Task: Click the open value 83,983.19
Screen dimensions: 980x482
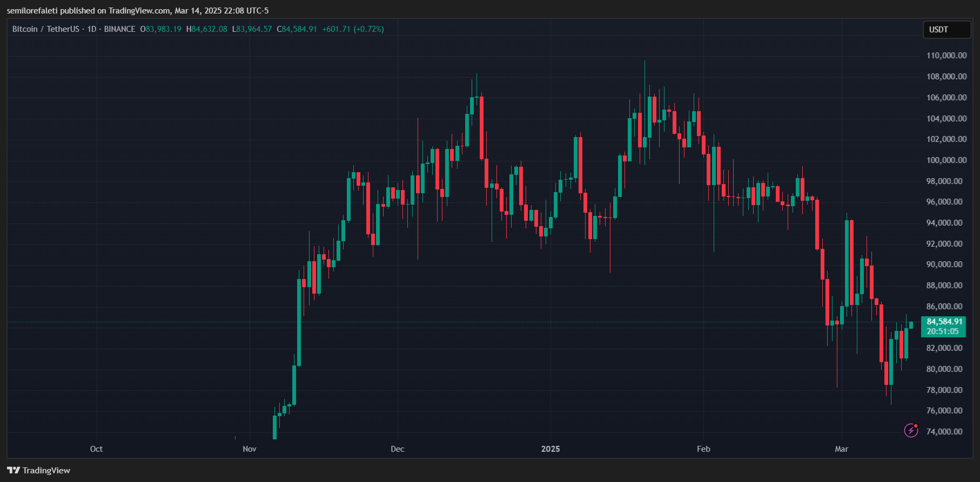Action: [x=164, y=29]
